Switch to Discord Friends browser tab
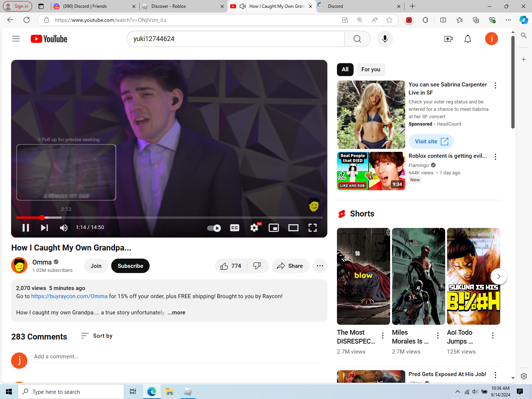 click(x=95, y=6)
